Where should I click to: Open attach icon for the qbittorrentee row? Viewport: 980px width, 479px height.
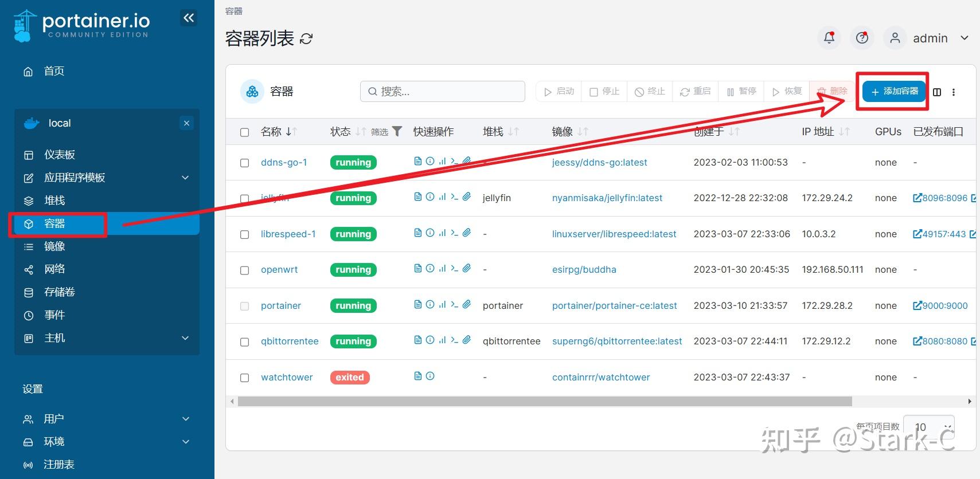[x=467, y=340]
